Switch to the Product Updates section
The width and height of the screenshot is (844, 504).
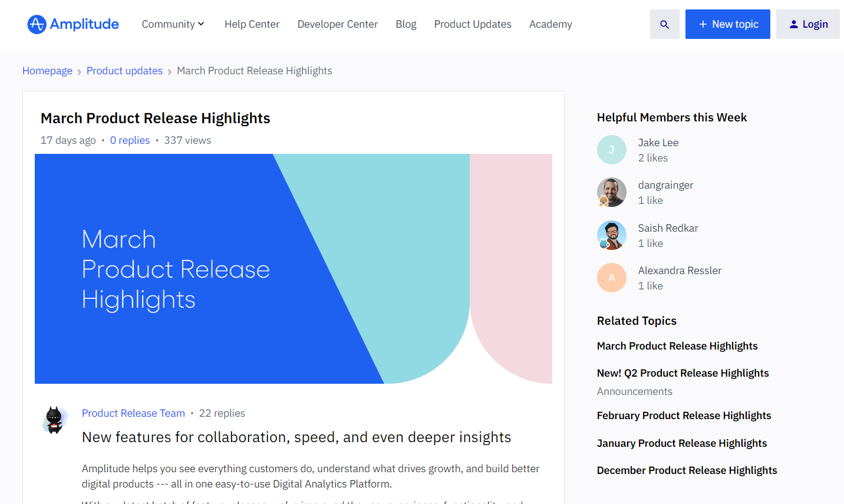click(x=472, y=24)
